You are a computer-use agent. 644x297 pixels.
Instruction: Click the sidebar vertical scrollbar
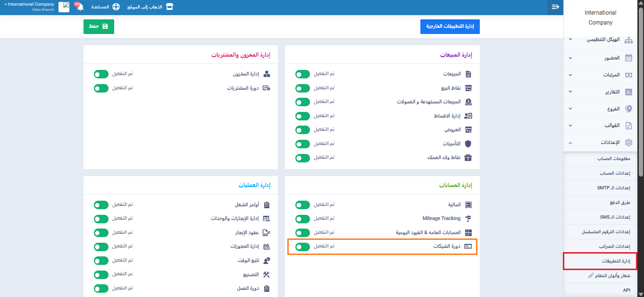641,94
